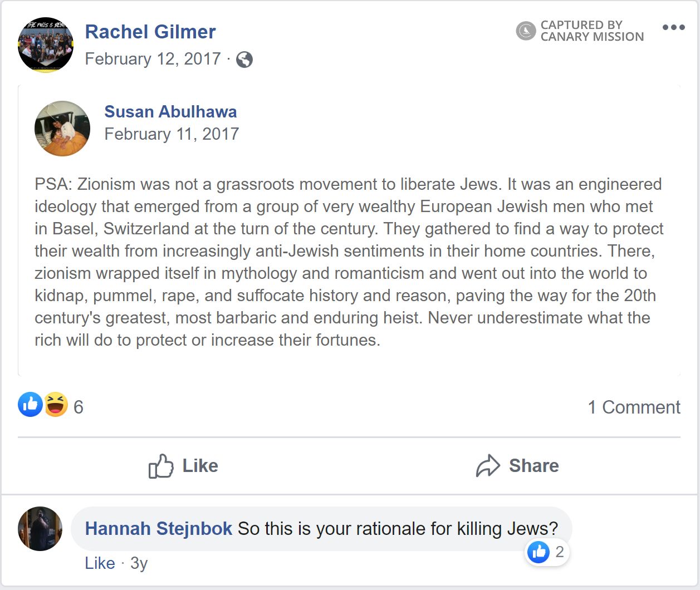
Task: Click the blue thumbs-up reaction icon
Action: tap(30, 405)
